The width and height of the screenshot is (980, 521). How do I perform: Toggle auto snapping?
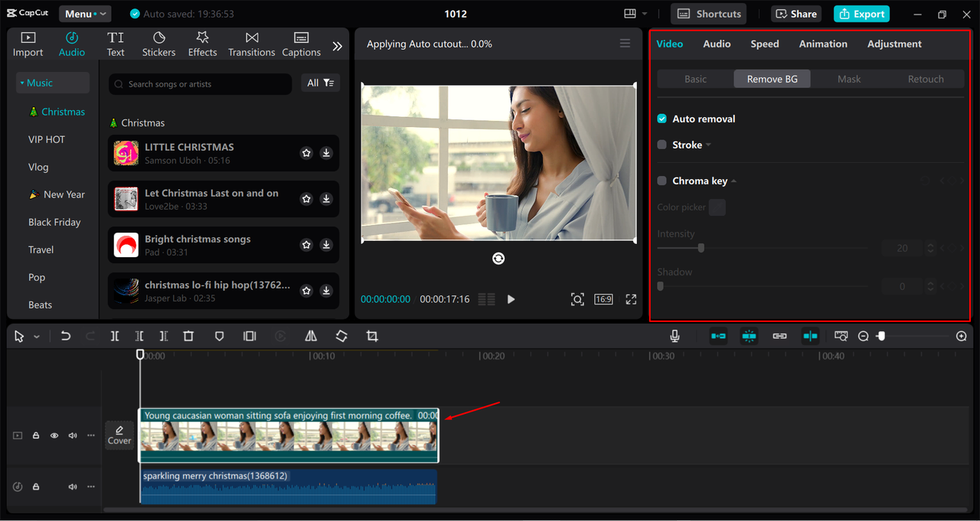[749, 336]
